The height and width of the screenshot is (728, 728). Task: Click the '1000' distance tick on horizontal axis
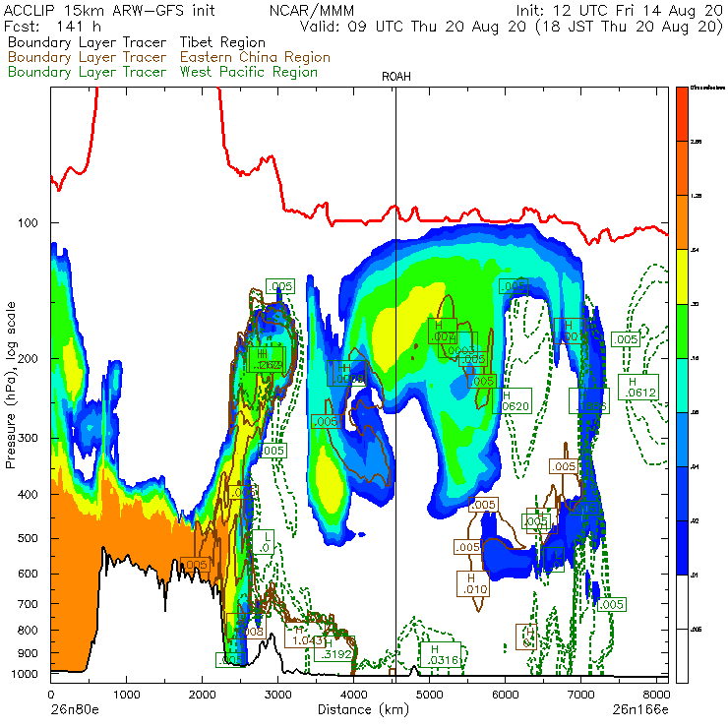[126, 695]
